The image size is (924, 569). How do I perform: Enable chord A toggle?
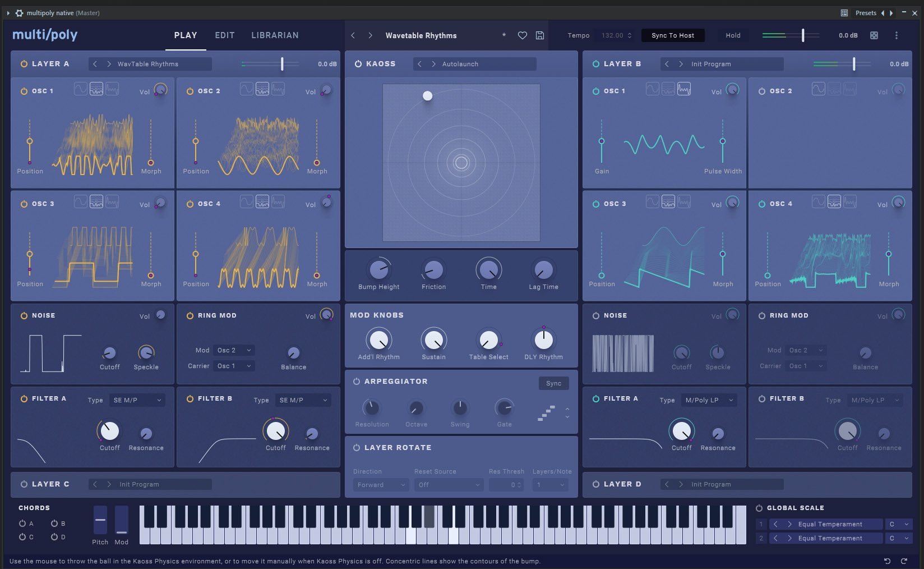tap(22, 524)
